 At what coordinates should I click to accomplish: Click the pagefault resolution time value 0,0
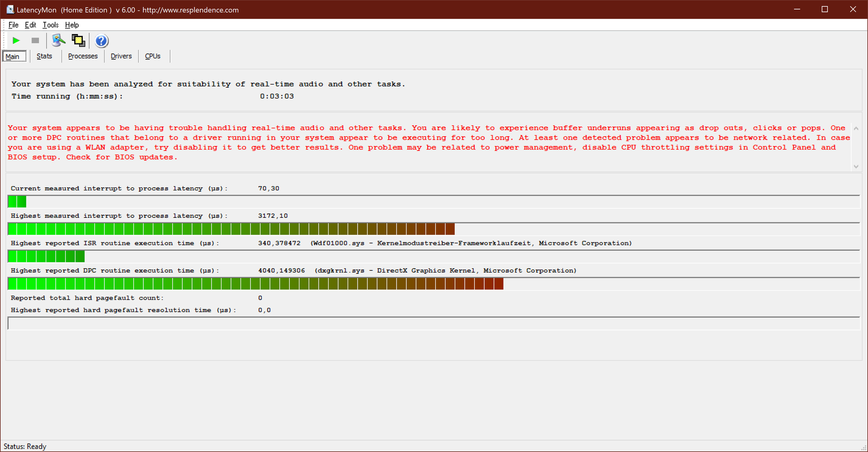coord(264,310)
